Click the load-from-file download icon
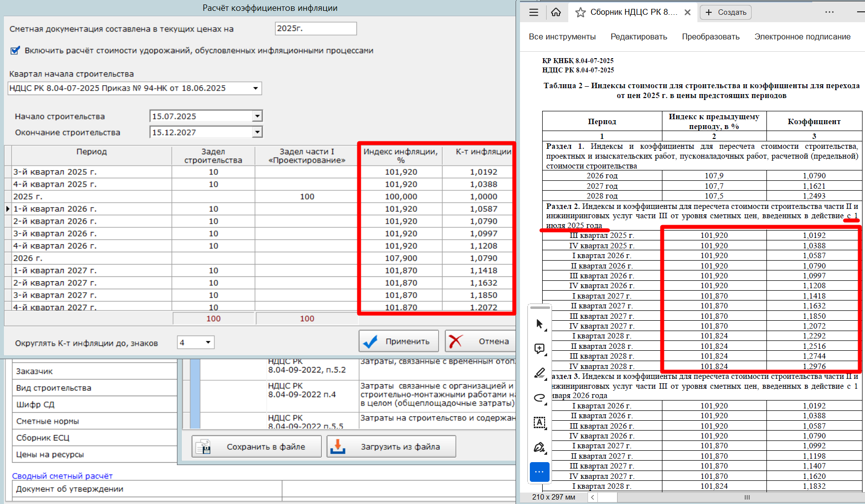 (338, 447)
